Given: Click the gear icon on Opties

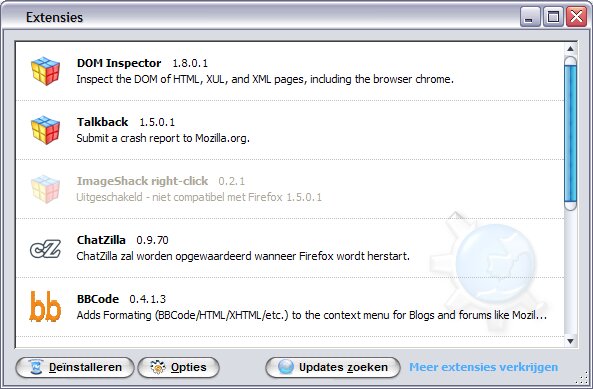Looking at the screenshot, I should tap(158, 367).
